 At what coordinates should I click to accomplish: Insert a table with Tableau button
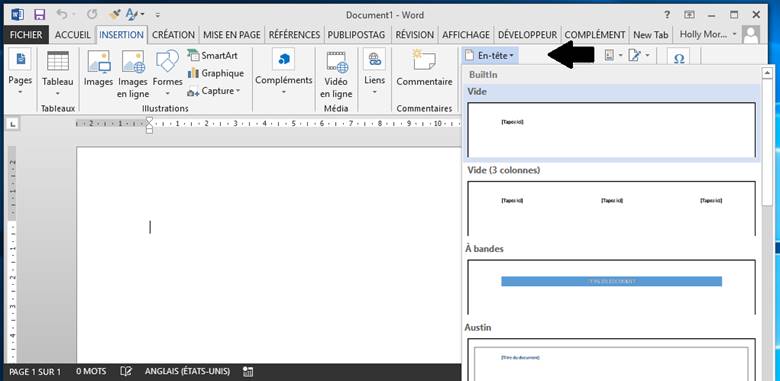[58, 73]
